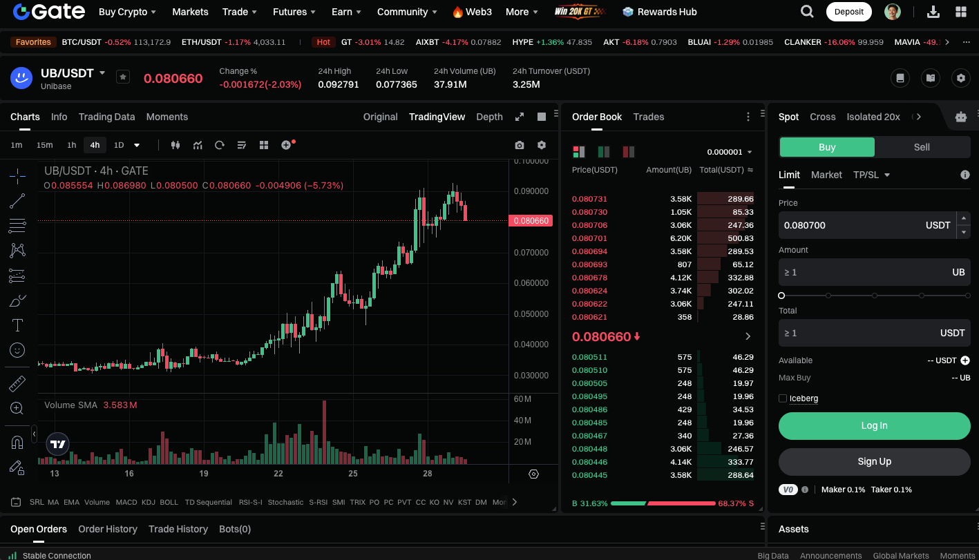Open the Order History tab
The width and height of the screenshot is (979, 560).
(x=108, y=529)
